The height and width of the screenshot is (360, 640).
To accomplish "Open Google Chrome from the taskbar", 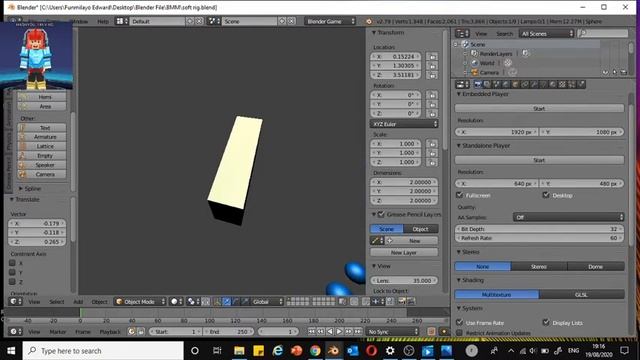I will click(x=315, y=351).
